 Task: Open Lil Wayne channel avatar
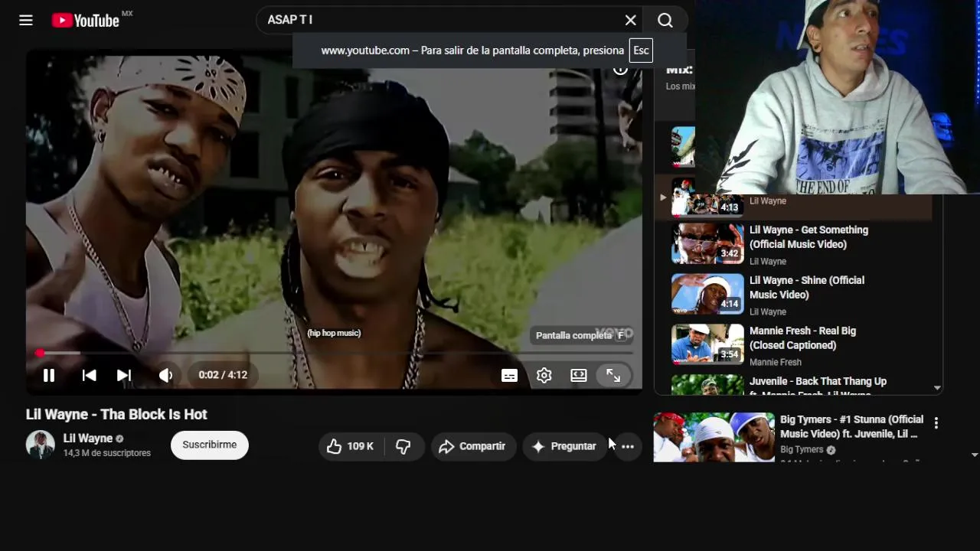tap(40, 445)
